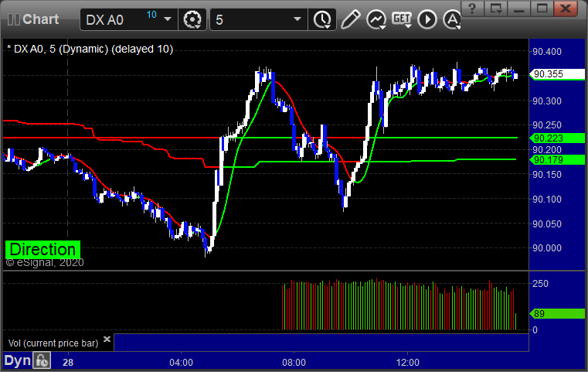Click the 08:00 time axis label
Image resolution: width=588 pixels, height=372 pixels.
click(x=294, y=362)
